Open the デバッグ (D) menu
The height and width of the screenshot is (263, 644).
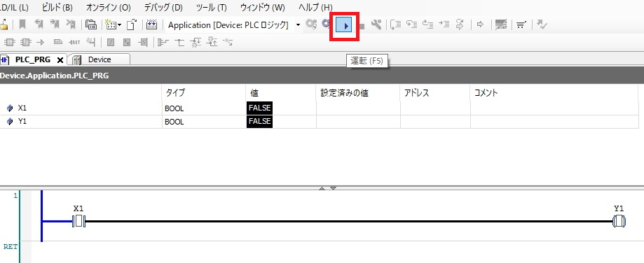163,8
